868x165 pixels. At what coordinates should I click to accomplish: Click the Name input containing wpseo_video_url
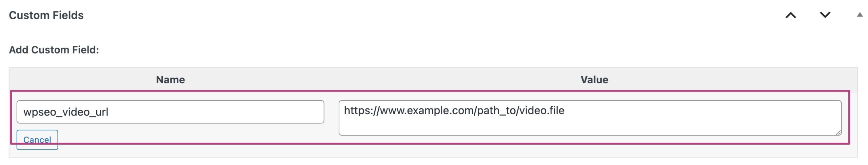coord(170,112)
